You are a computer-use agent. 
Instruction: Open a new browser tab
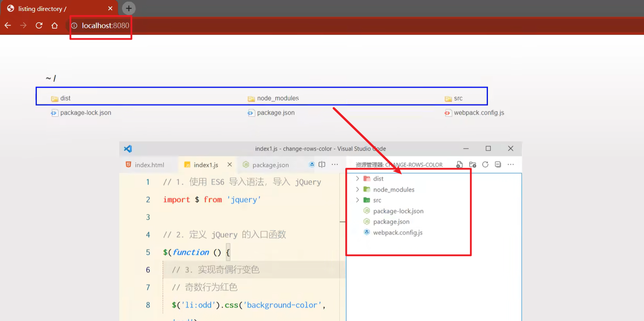coord(129,8)
